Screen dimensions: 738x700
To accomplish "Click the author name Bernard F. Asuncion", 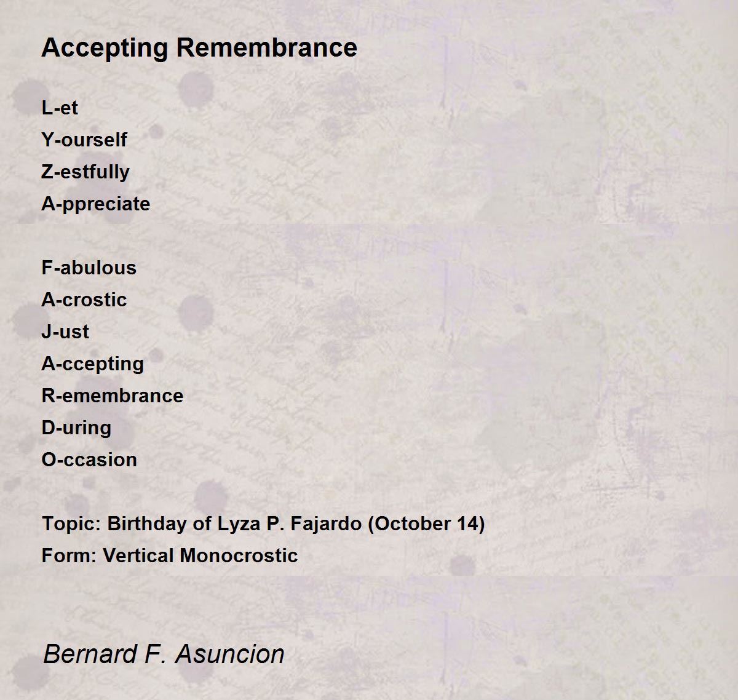I will [x=164, y=654].
